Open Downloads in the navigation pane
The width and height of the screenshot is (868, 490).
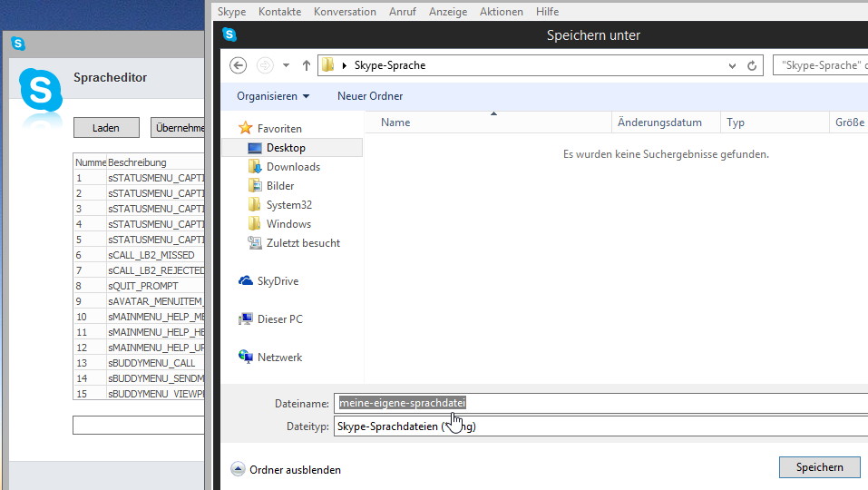pos(293,167)
